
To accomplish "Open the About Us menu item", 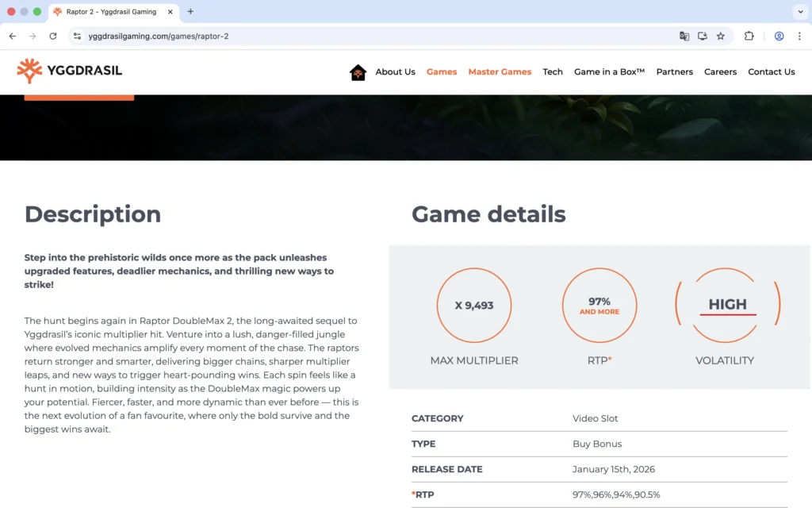I will click(395, 72).
